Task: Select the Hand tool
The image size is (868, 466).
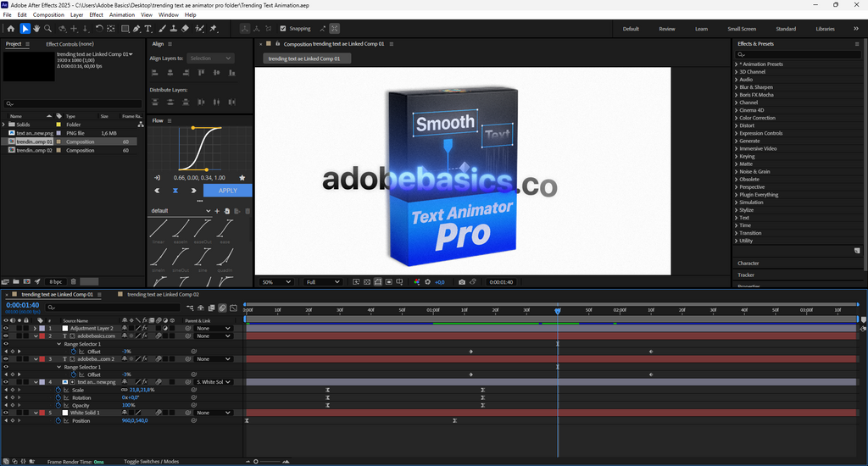Action: pyautogui.click(x=36, y=29)
